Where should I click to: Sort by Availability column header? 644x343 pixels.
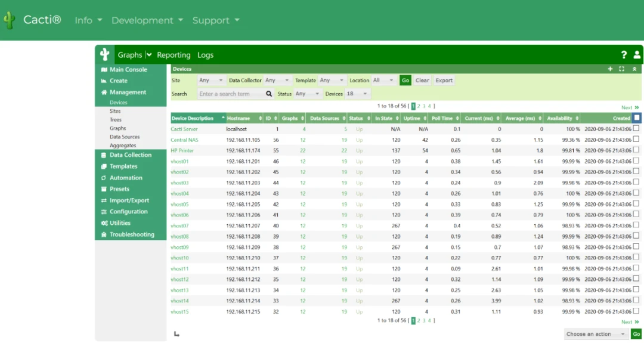tap(562, 118)
